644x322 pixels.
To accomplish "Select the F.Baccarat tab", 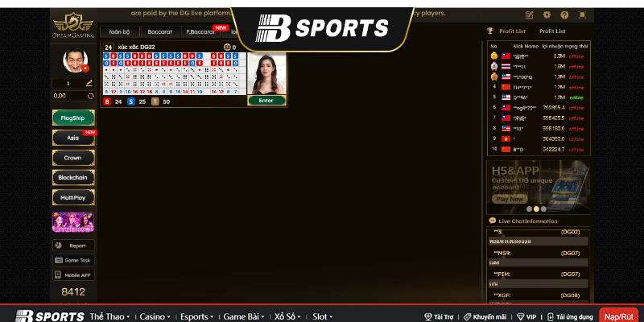I will click(200, 31).
